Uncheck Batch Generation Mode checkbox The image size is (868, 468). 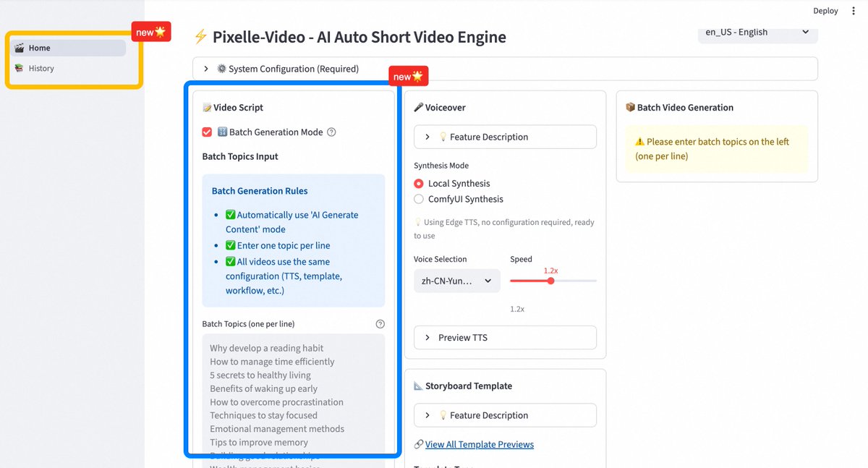(207, 132)
